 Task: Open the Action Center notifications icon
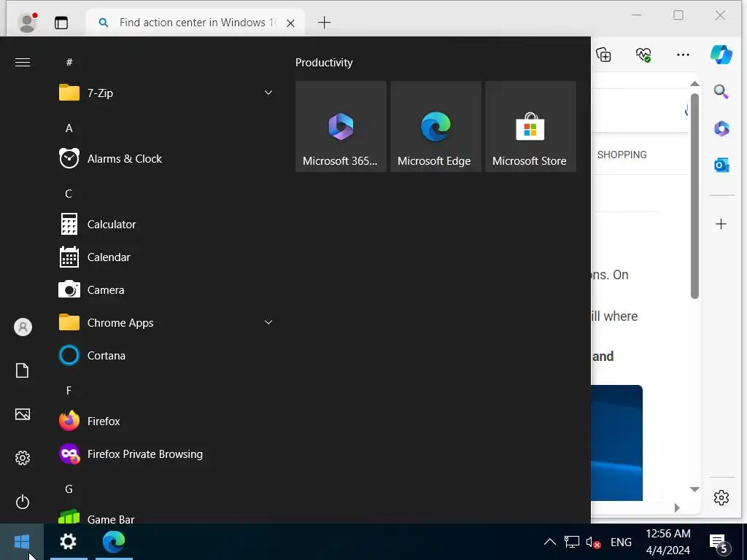click(x=719, y=542)
